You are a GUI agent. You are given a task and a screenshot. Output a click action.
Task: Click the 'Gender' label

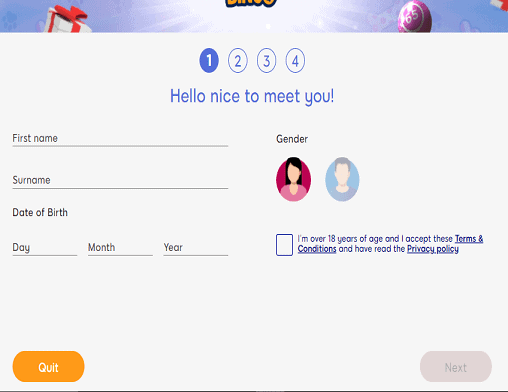[292, 139]
